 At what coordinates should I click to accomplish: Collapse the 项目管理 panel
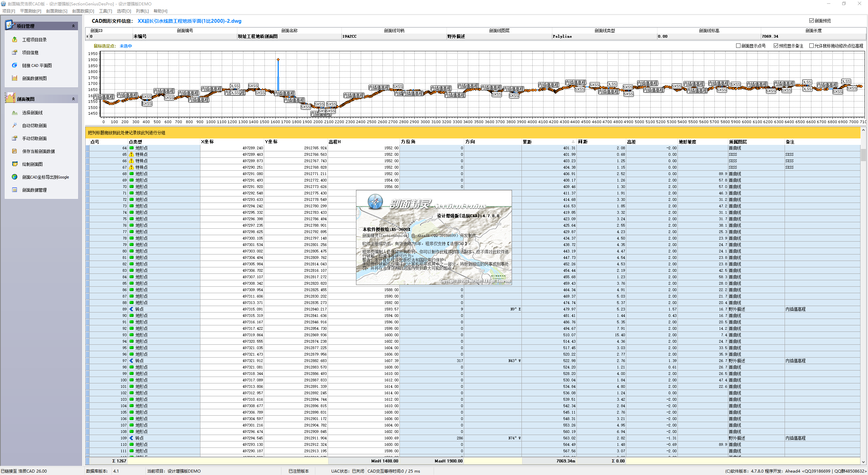(x=73, y=26)
